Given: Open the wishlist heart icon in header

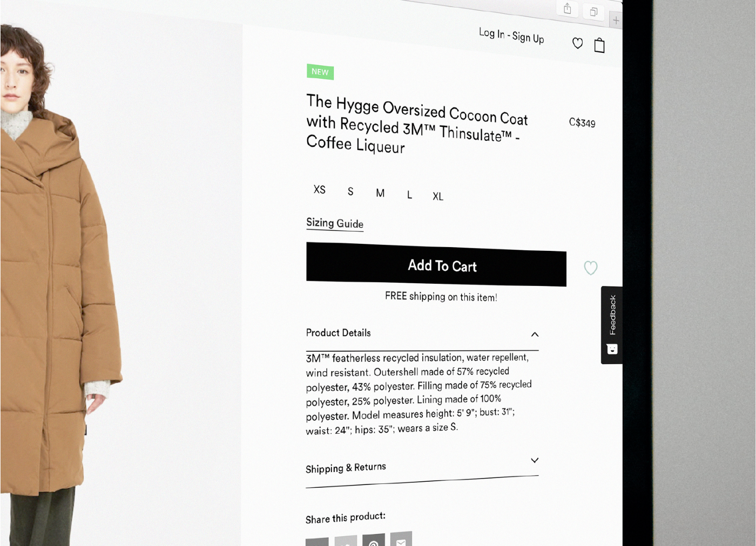Looking at the screenshot, I should (577, 43).
